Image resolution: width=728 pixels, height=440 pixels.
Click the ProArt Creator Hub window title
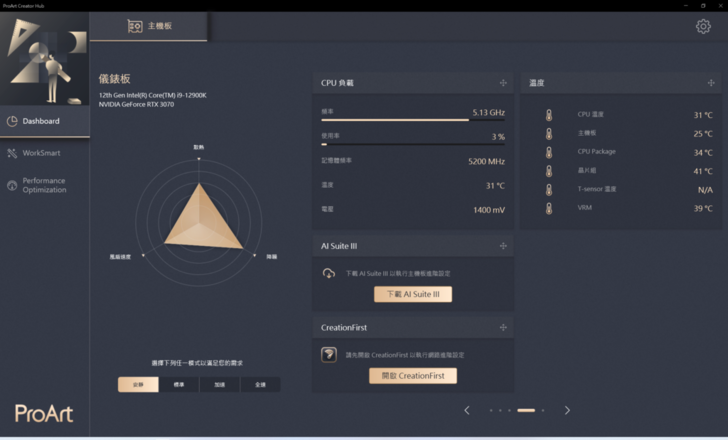pyautogui.click(x=23, y=6)
